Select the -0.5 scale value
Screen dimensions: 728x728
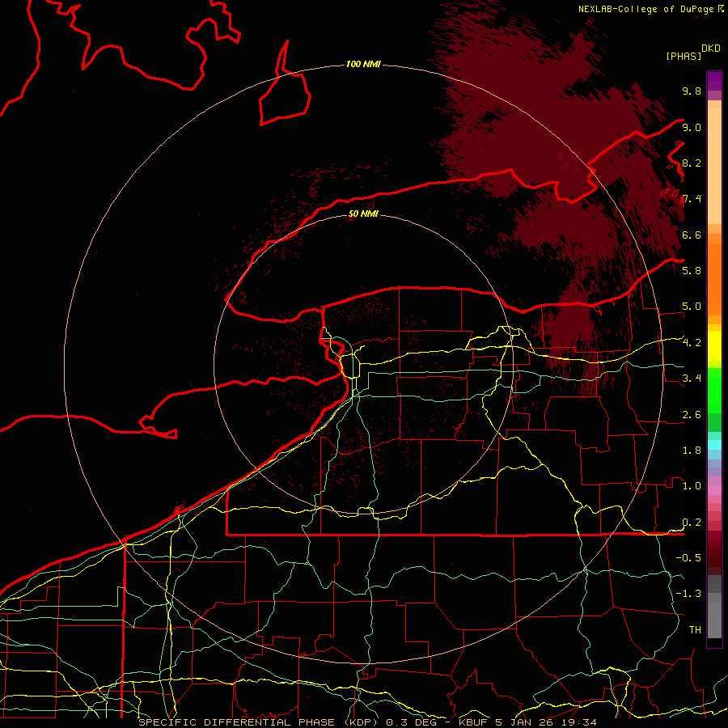coord(688,557)
